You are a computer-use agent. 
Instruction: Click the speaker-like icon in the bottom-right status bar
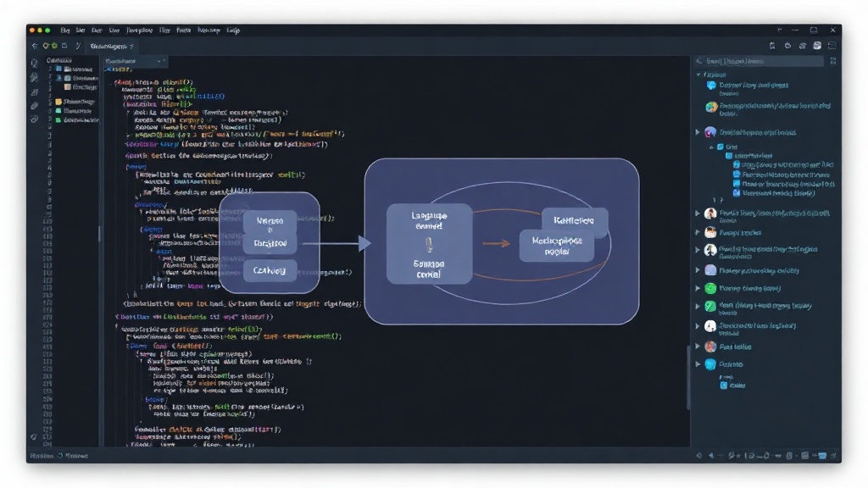tap(711, 455)
